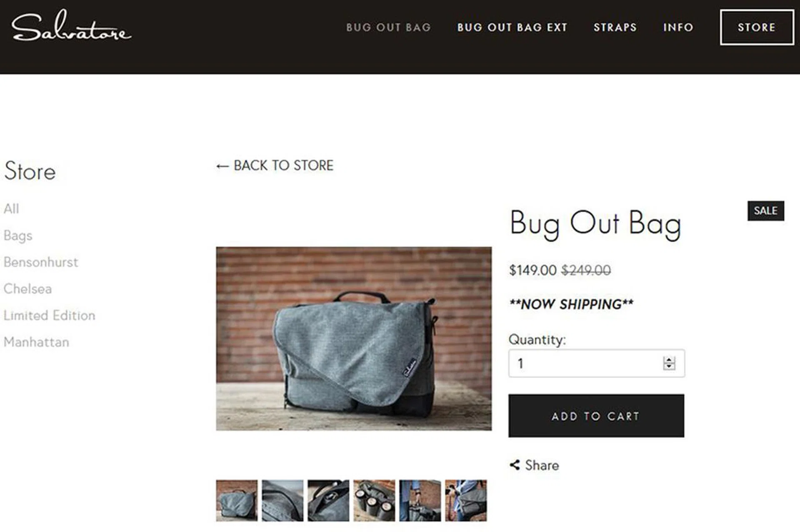Choose the Limited Edition category
The image size is (800, 532).
coord(49,316)
